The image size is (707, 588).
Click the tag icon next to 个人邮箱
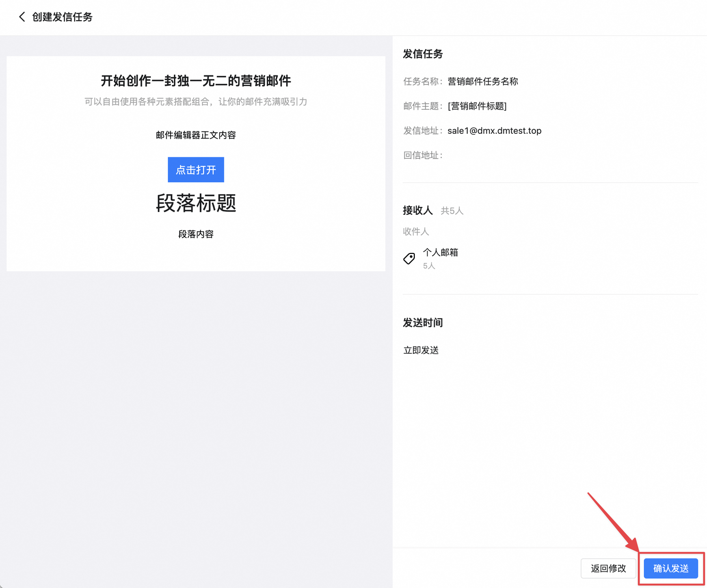[409, 258]
